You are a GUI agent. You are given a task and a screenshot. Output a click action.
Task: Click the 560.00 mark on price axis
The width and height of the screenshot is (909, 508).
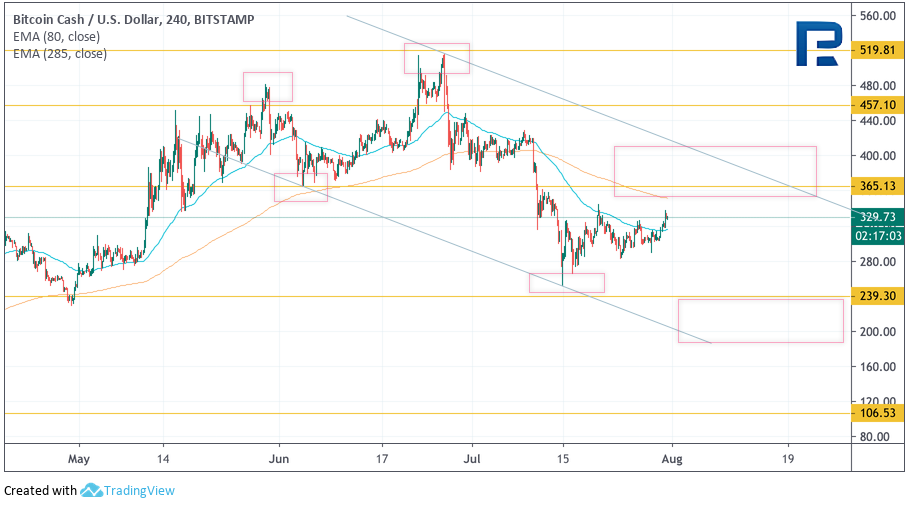876,16
